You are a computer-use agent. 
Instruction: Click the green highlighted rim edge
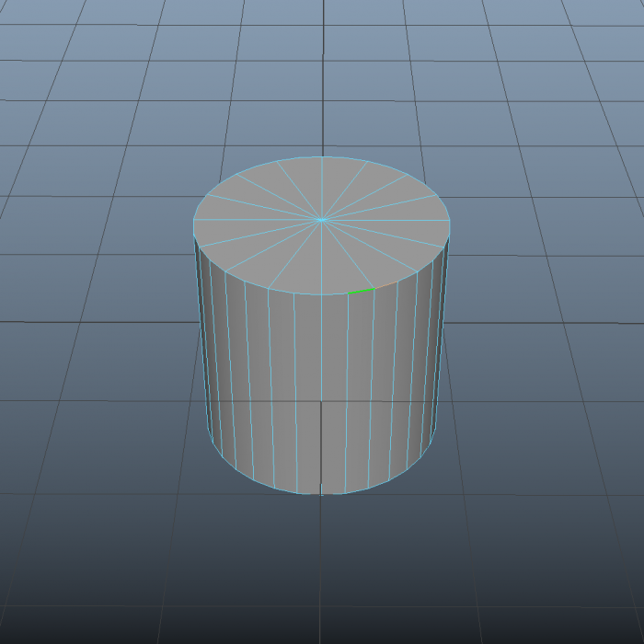click(361, 292)
